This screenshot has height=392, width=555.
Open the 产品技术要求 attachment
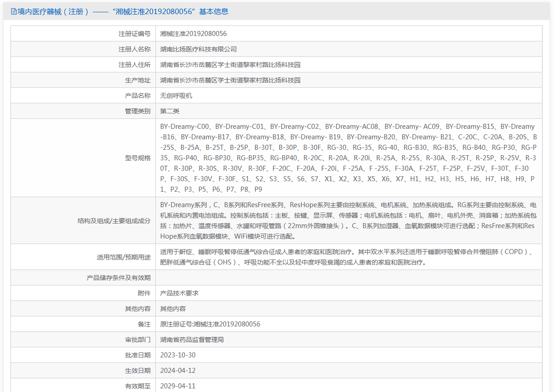[x=180, y=293]
